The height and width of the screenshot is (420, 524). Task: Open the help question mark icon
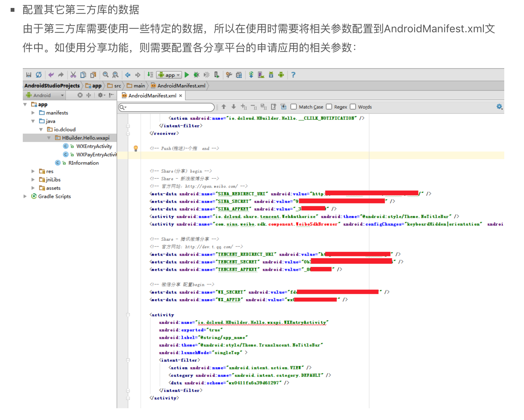coord(293,75)
